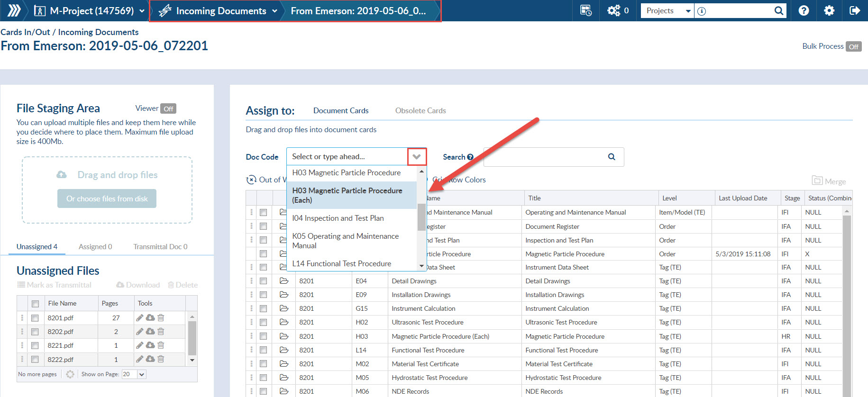This screenshot has height=397, width=868.
Task: Open row menu dots for 8201.pdf
Action: click(22, 317)
